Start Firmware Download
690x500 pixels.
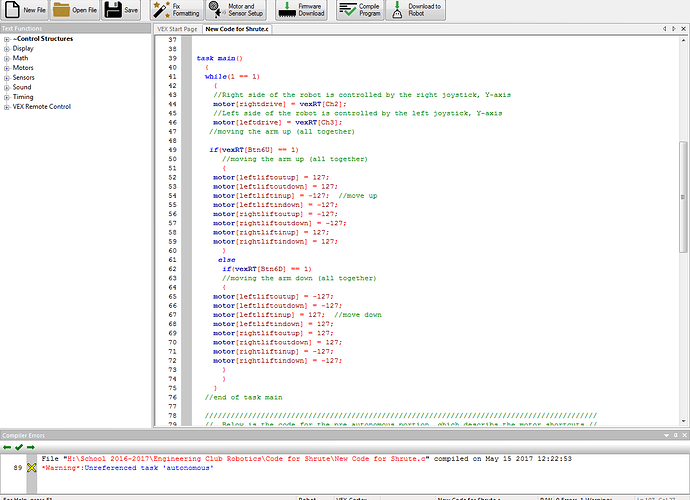click(302, 10)
